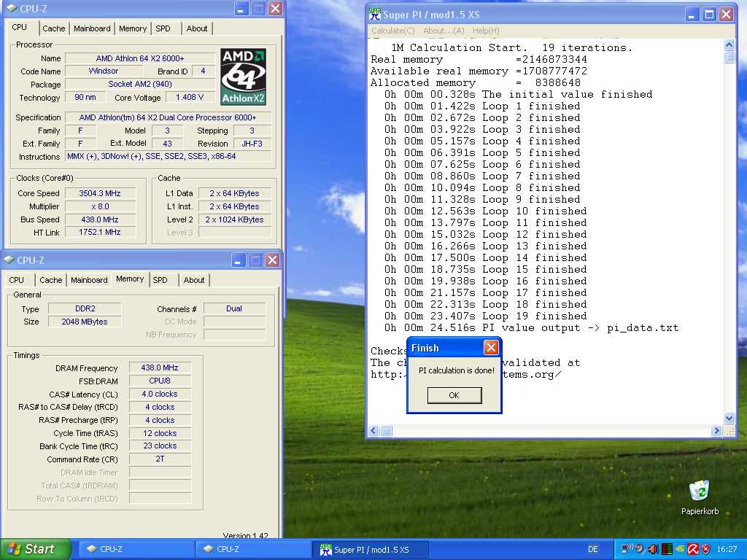Click OK in the Finish dialog
This screenshot has width=747, height=560.
(454, 395)
